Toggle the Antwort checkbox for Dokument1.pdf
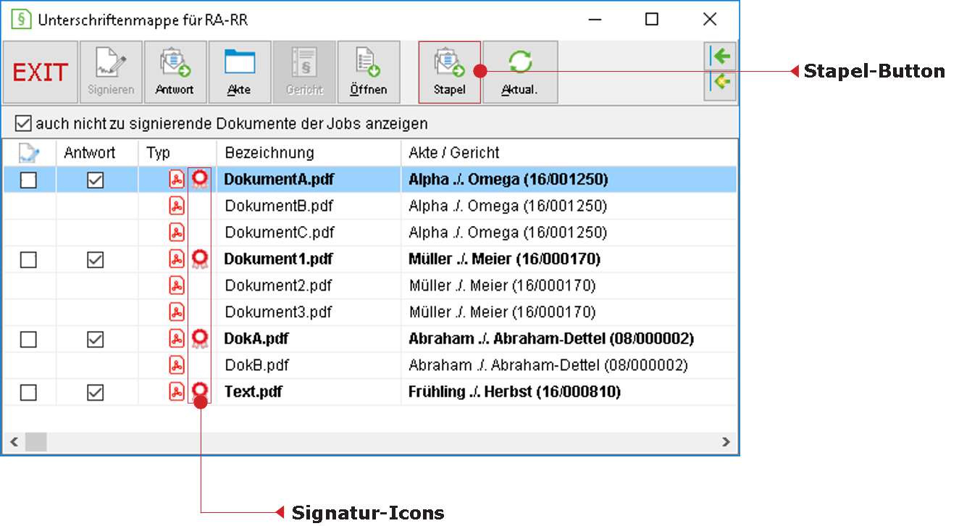This screenshot has width=980, height=526. pyautogui.click(x=95, y=259)
